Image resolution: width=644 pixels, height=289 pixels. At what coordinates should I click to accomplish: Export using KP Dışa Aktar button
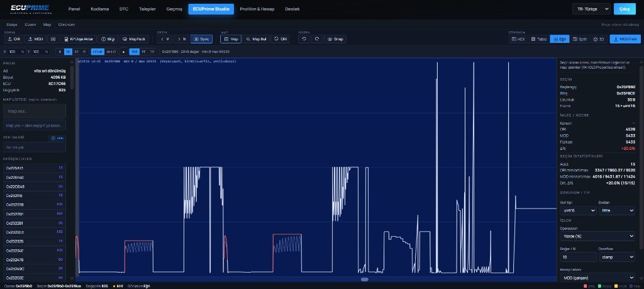tap(79, 39)
